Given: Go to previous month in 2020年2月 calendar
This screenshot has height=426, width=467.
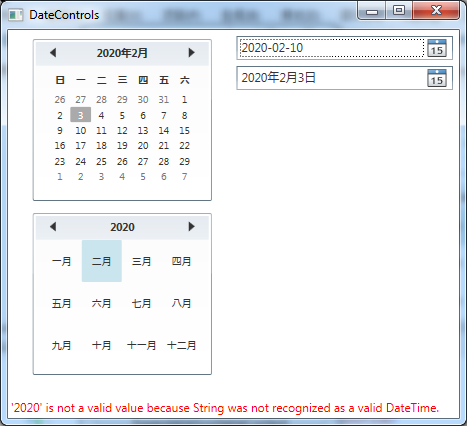Looking at the screenshot, I should 53,53.
